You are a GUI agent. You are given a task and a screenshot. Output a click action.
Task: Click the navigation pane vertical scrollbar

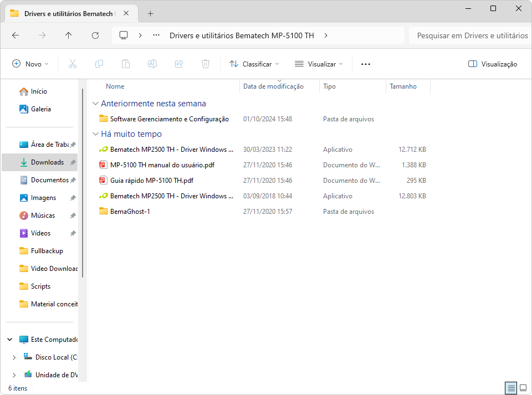(83, 183)
